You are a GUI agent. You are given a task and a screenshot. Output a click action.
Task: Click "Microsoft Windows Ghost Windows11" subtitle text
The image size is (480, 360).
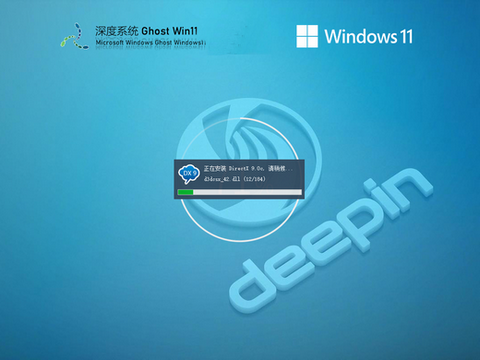pyautogui.click(x=150, y=42)
